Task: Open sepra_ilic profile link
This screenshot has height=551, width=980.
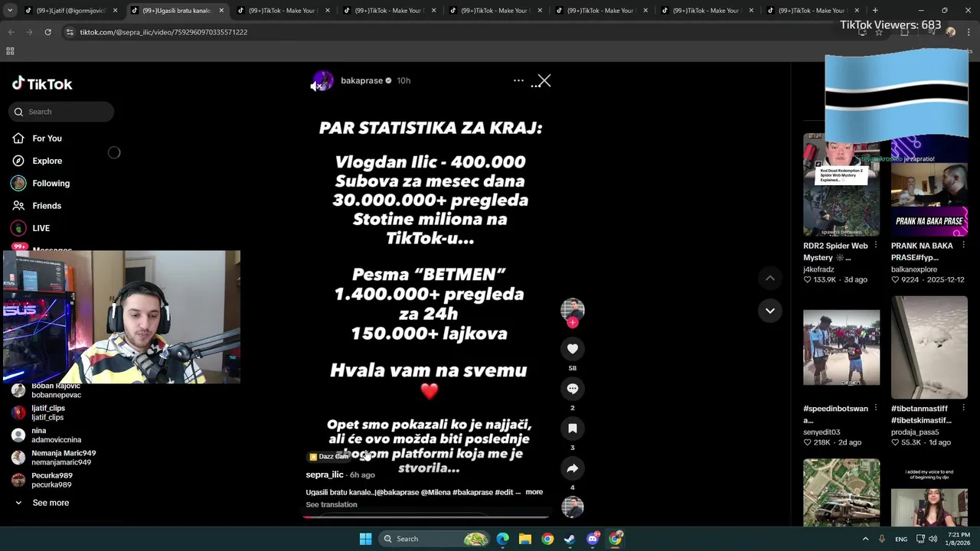Action: [325, 475]
